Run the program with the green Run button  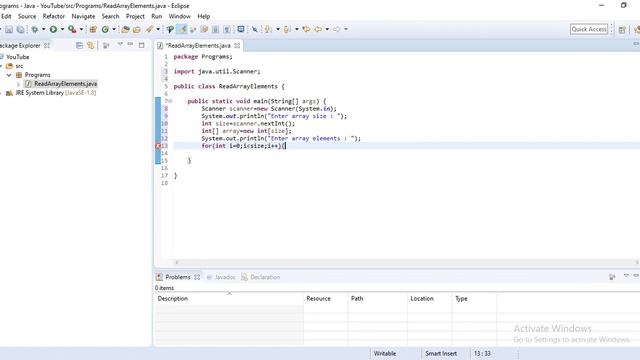click(x=53, y=29)
